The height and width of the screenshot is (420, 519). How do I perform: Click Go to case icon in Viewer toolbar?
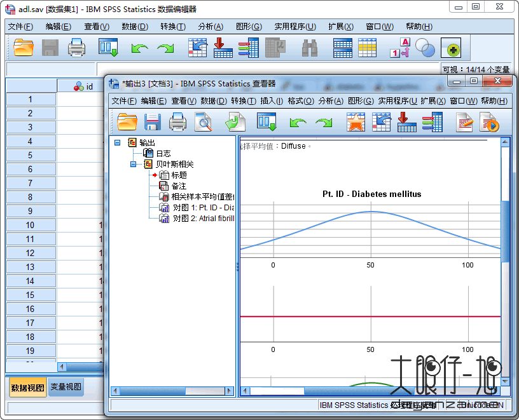point(382,122)
